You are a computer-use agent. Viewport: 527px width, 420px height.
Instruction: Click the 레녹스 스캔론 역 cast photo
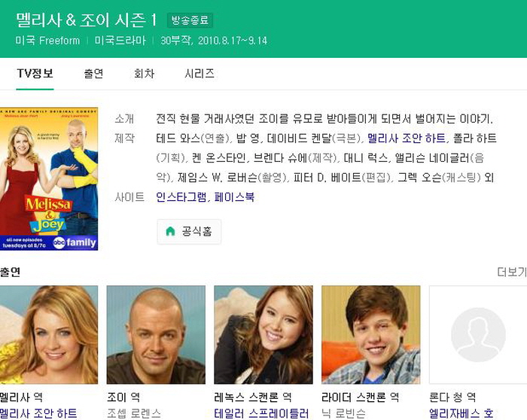pyautogui.click(x=263, y=335)
